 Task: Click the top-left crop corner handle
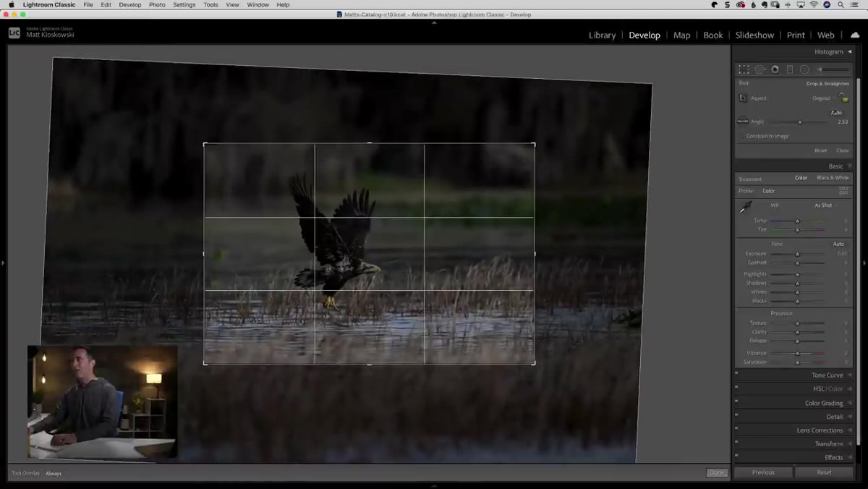point(205,144)
